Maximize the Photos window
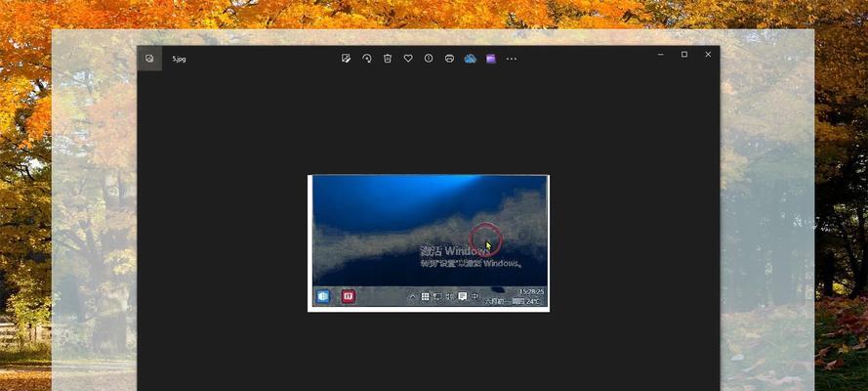 click(684, 55)
